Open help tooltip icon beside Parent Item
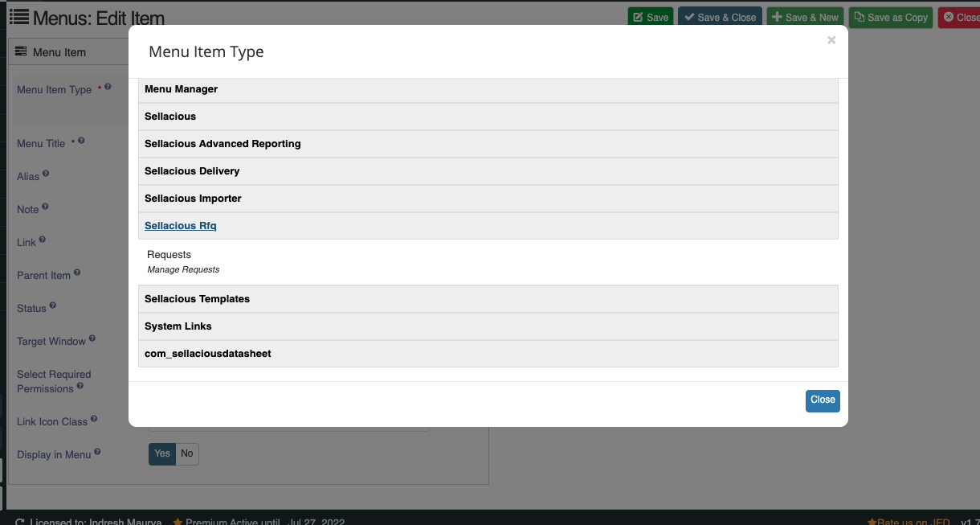 pyautogui.click(x=77, y=273)
